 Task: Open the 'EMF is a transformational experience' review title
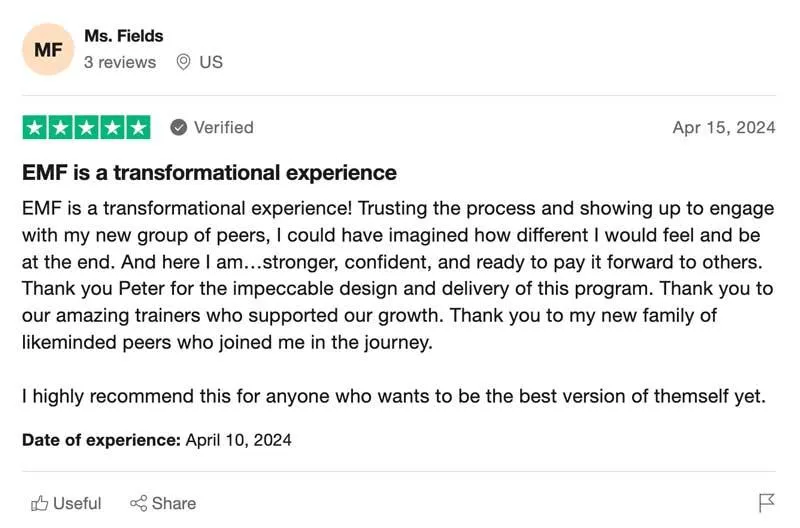[209, 173]
